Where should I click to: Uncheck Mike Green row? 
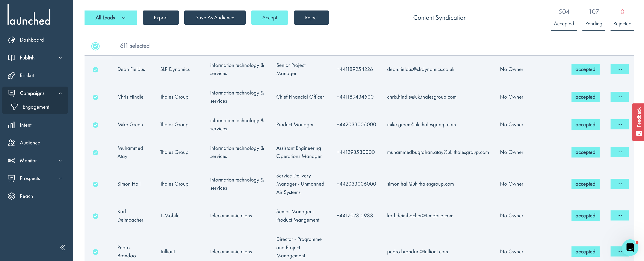(x=95, y=125)
